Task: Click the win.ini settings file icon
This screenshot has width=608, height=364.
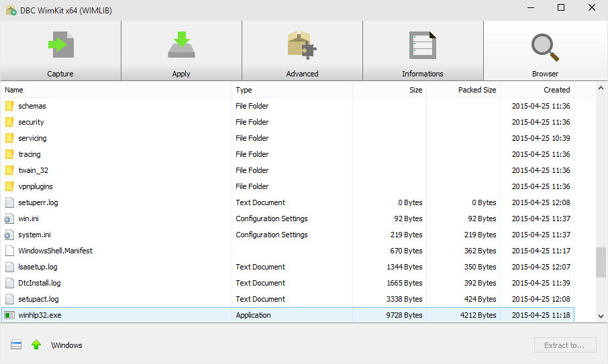Action: coord(9,219)
